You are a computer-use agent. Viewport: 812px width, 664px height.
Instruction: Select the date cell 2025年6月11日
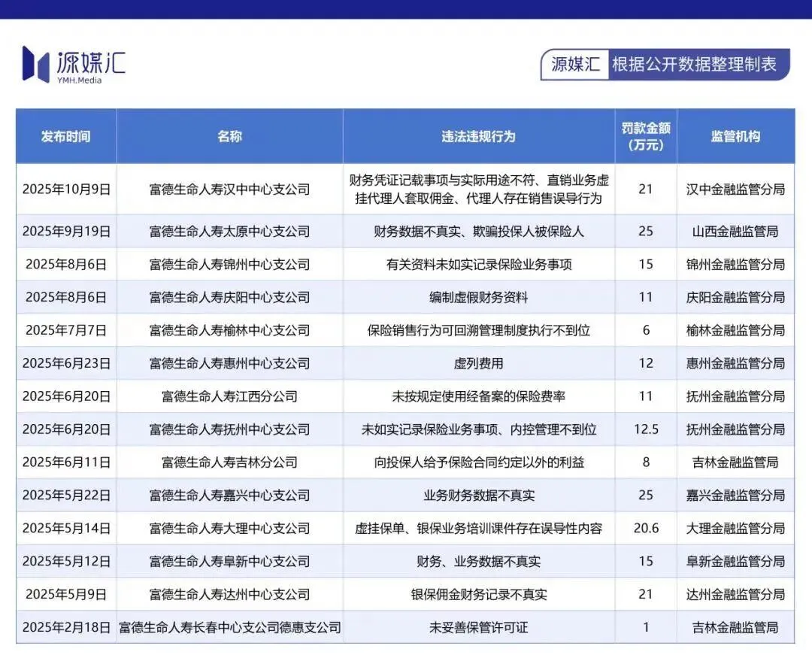(x=66, y=462)
